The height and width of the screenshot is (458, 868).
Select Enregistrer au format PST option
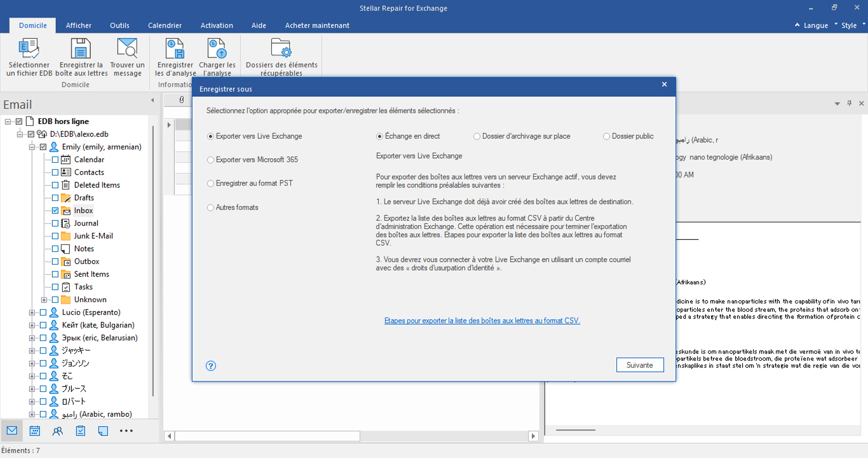pos(250,183)
